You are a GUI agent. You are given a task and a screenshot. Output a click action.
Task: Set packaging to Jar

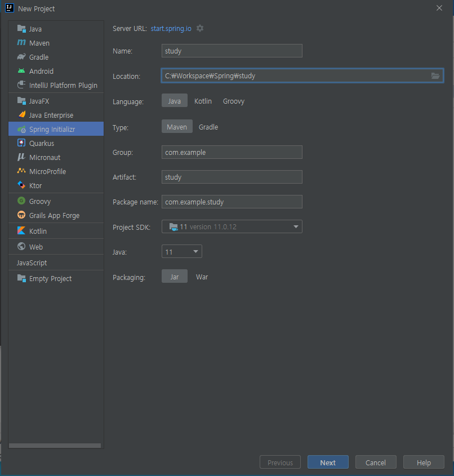175,277
